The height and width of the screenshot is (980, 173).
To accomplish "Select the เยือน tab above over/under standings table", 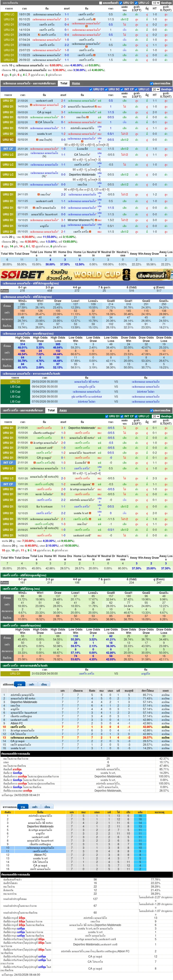I will 44,684.
